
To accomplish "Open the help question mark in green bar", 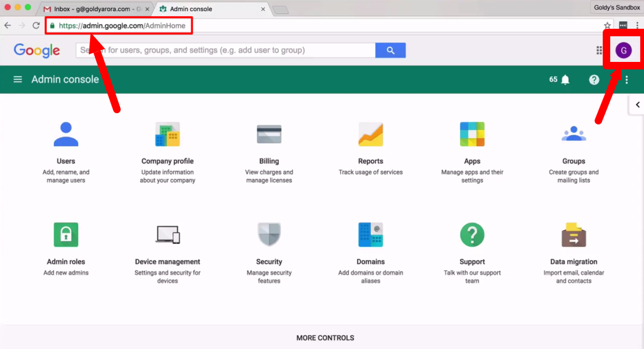I will [594, 79].
